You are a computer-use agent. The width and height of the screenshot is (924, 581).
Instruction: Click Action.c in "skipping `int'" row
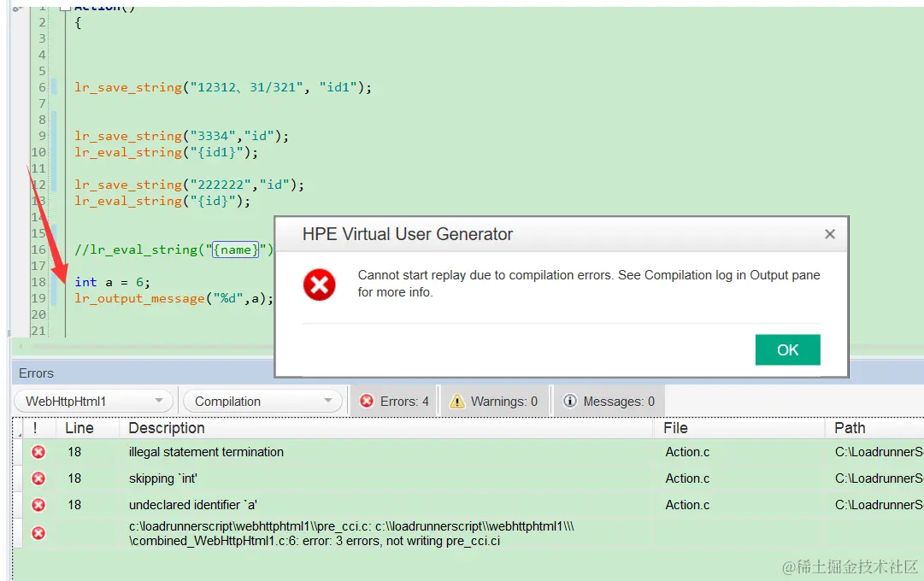point(687,478)
